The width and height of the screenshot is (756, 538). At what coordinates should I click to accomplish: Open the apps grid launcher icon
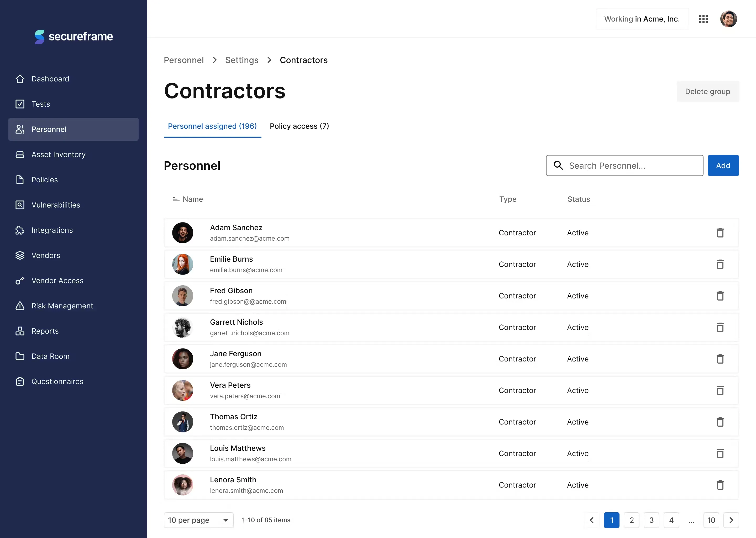tap(703, 19)
